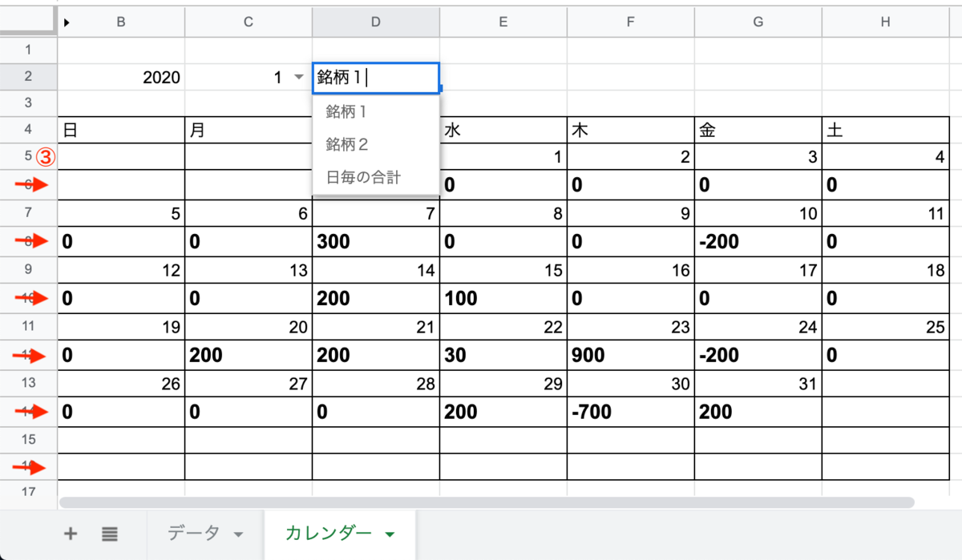
Task: Click the -200 cell below date 24
Action: pyautogui.click(x=758, y=355)
